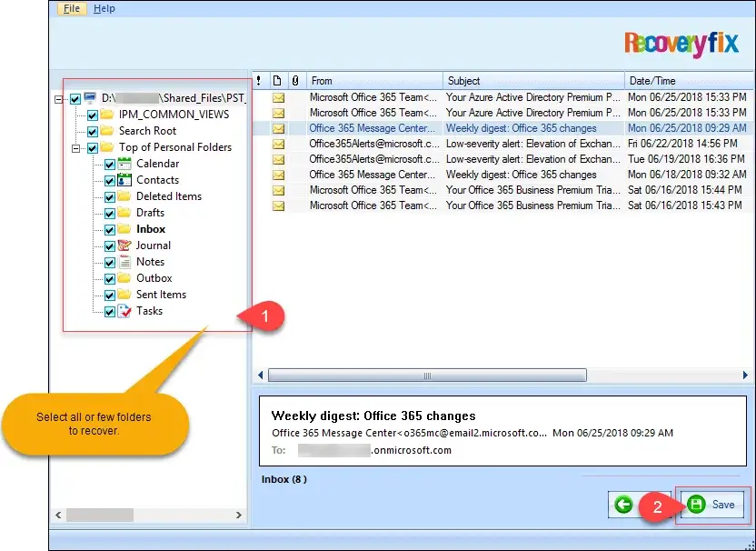756x551 pixels.
Task: Click the Recoveryfix logo
Action: [684, 42]
